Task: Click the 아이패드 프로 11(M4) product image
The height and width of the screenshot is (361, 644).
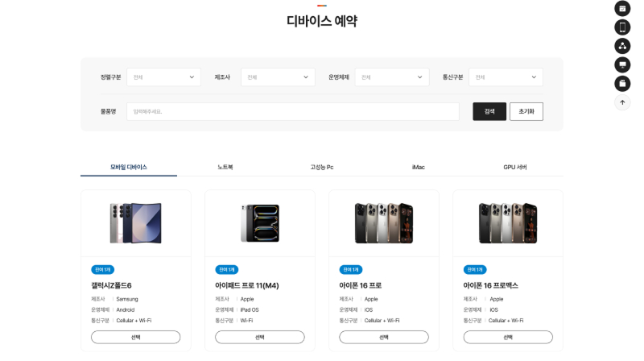Action: coord(259,223)
